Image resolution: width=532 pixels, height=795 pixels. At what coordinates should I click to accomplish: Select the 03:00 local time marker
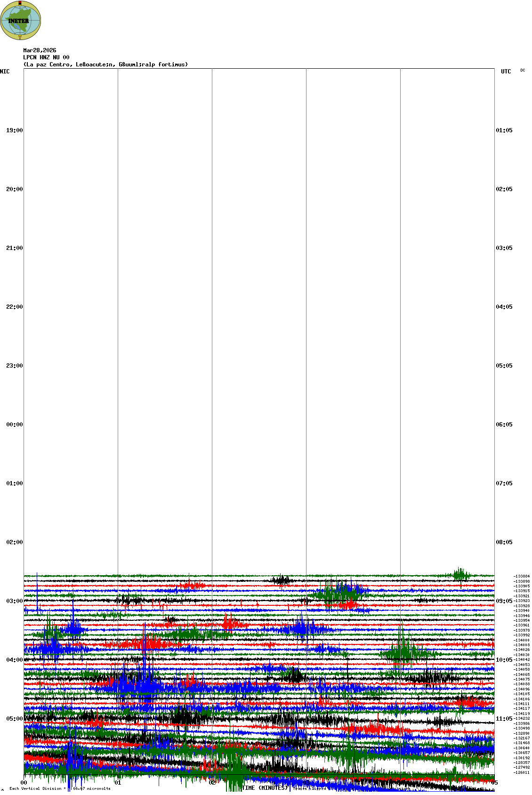point(14,601)
